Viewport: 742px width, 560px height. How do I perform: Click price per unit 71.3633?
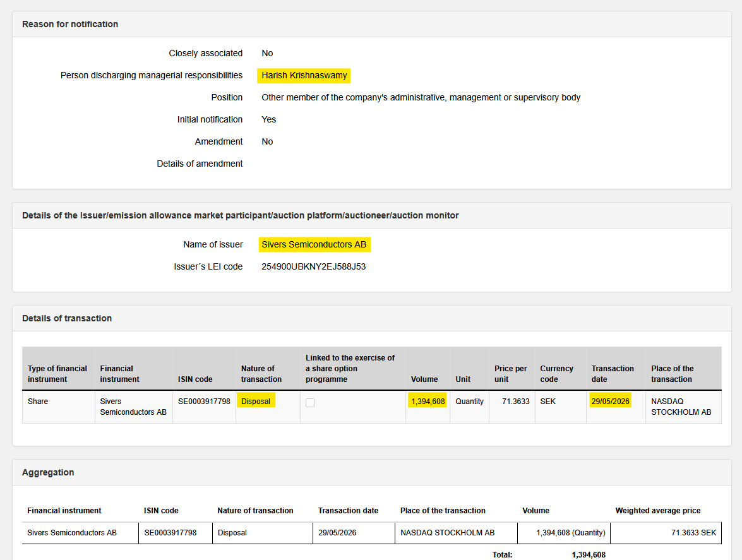coord(515,401)
